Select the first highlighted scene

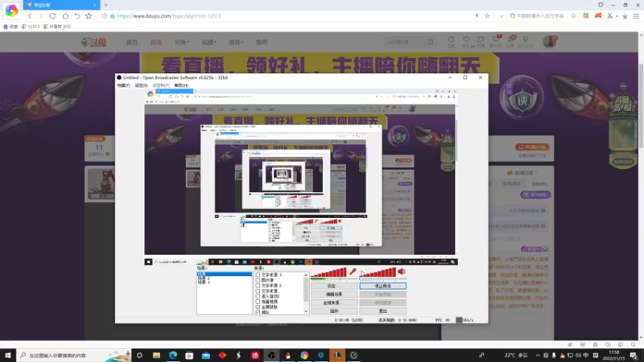click(225, 274)
